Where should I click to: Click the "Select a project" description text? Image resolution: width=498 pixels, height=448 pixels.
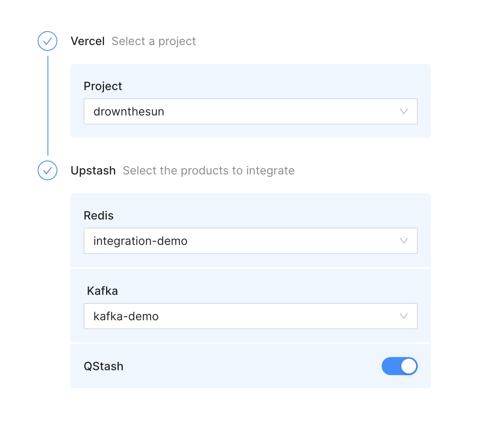(x=154, y=41)
